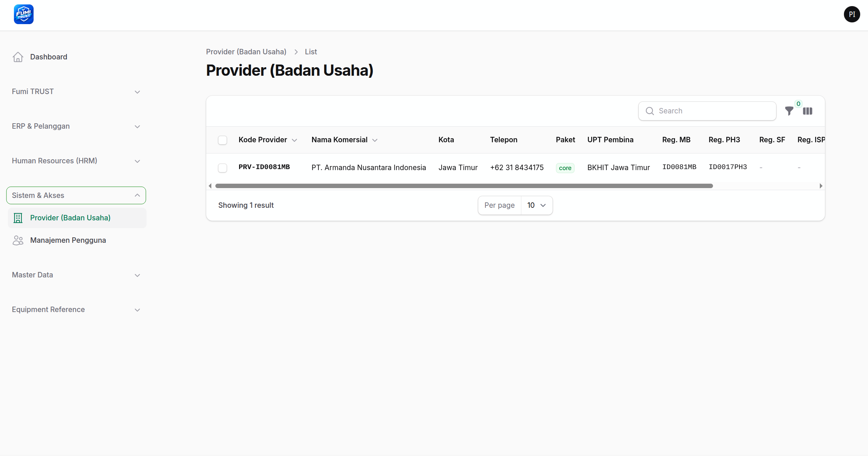Expand the Fumi TRUST sidebar group
The height and width of the screenshot is (456, 868).
coord(76,92)
